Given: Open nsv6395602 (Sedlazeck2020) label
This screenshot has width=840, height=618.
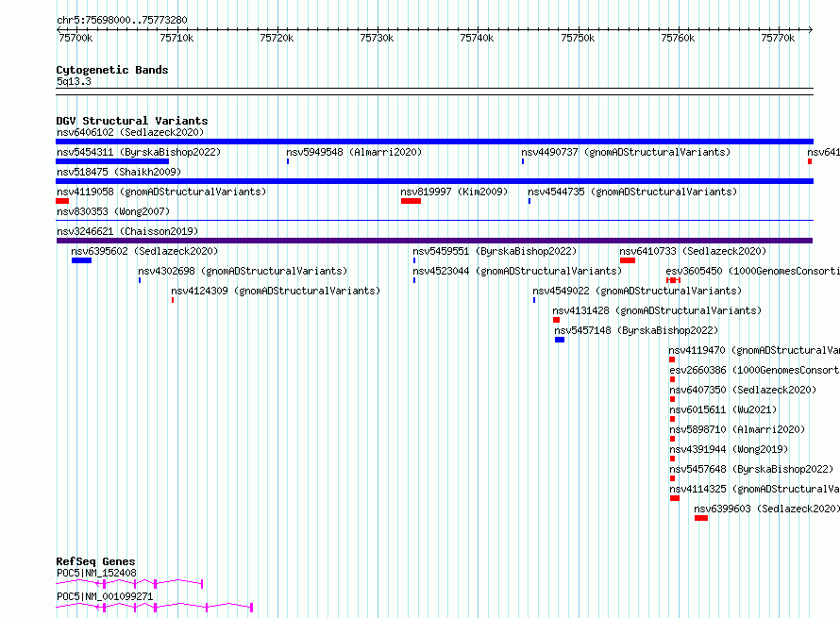Looking at the screenshot, I should point(144,251).
